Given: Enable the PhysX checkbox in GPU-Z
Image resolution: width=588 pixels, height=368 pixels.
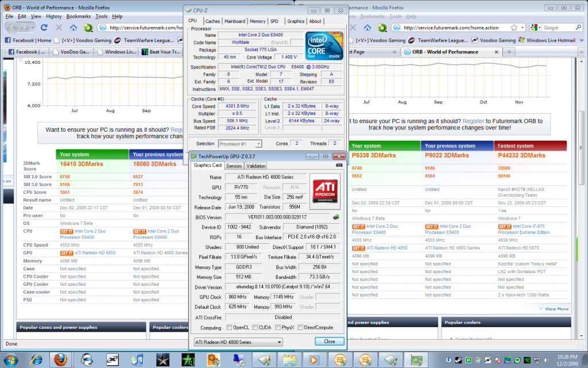Looking at the screenshot, I should [x=278, y=327].
